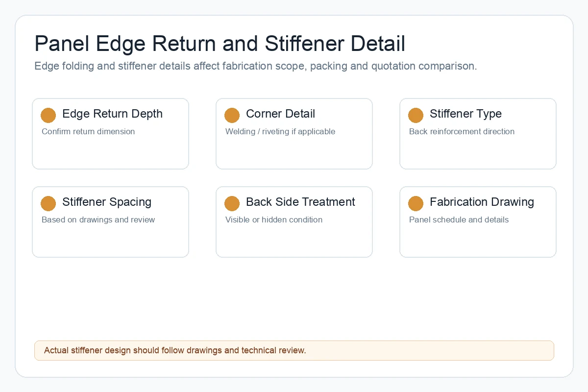Click the orange dot beside Corner Detail
588x392 pixels.
point(232,115)
